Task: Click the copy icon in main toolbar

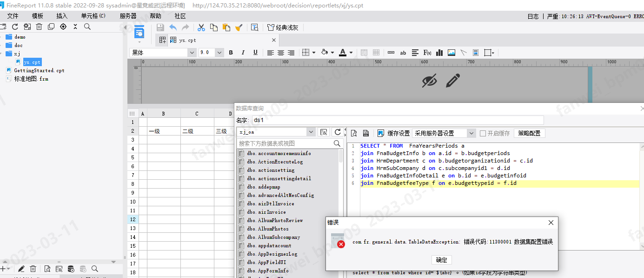Action: pyautogui.click(x=214, y=27)
